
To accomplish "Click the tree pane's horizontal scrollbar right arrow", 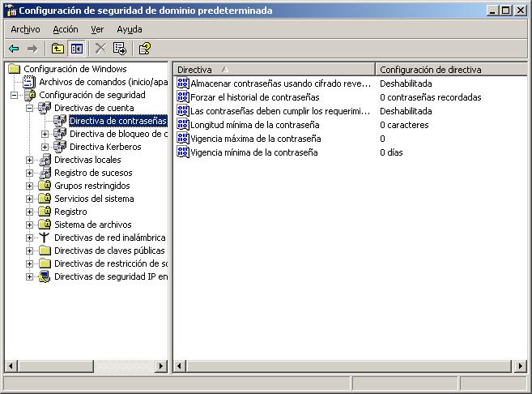I will point(160,366).
